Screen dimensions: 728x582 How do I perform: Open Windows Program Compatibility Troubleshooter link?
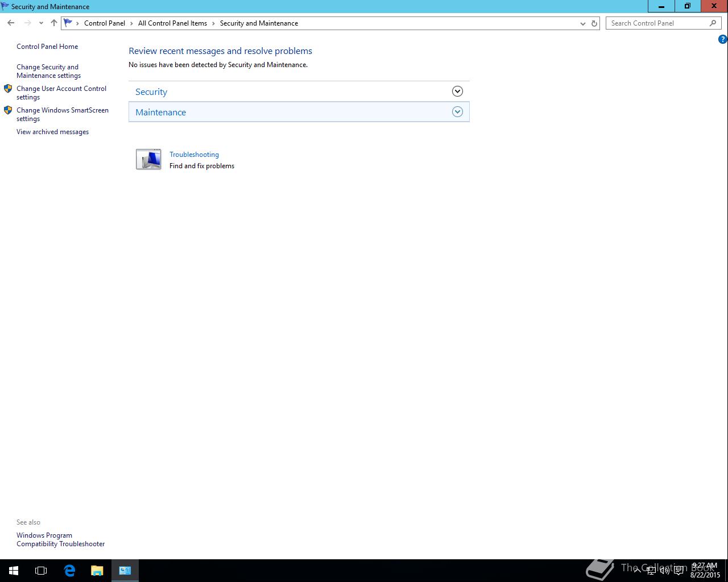(60, 539)
